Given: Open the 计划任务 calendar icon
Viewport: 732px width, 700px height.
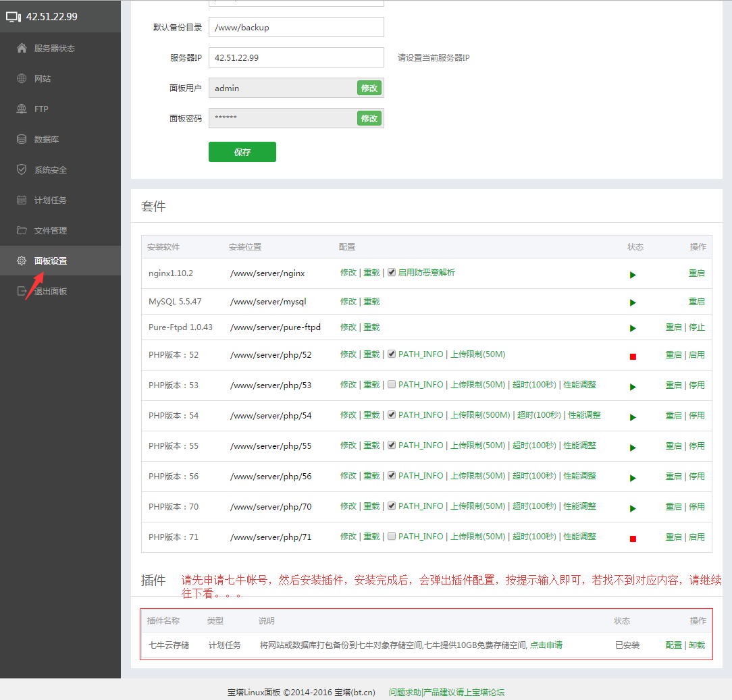Looking at the screenshot, I should point(22,200).
